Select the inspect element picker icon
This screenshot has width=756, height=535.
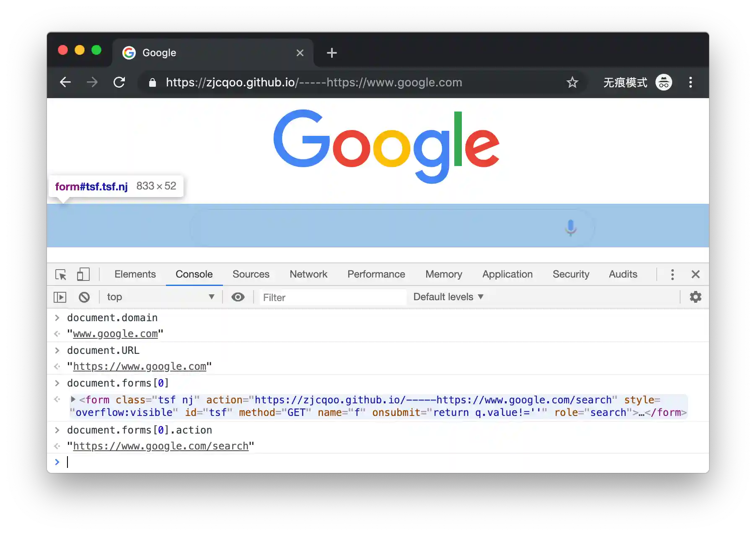[x=61, y=275]
